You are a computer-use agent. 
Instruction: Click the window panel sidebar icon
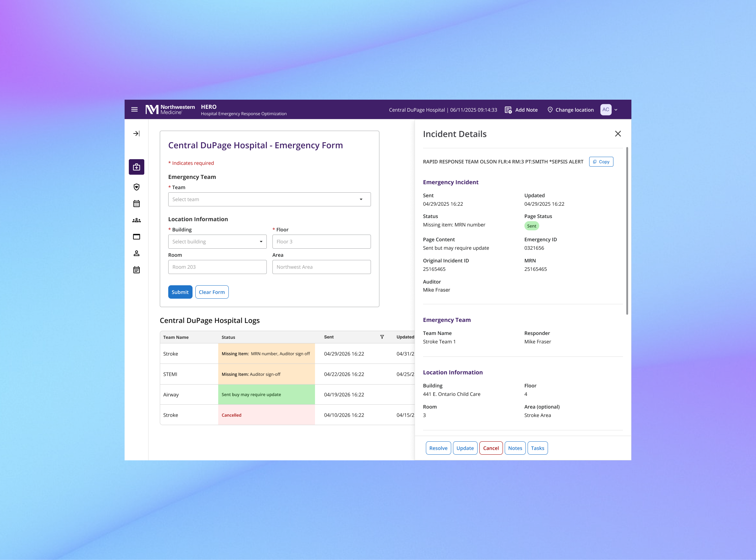click(x=137, y=237)
